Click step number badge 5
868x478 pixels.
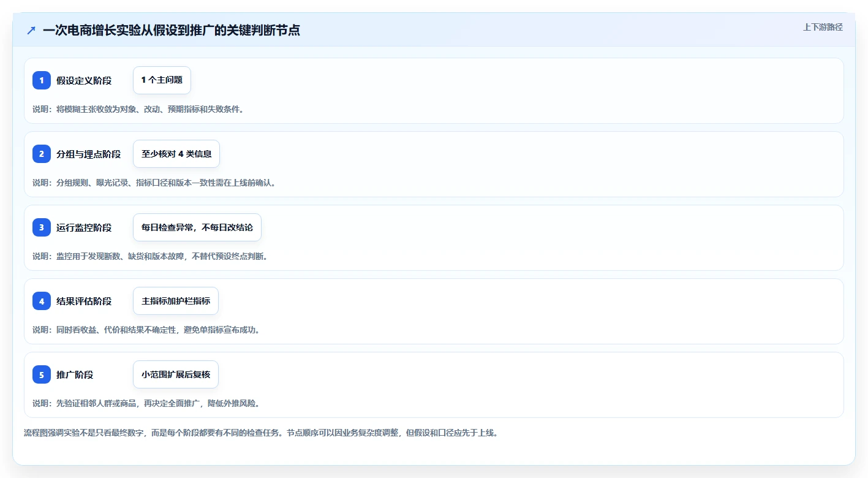(x=42, y=374)
